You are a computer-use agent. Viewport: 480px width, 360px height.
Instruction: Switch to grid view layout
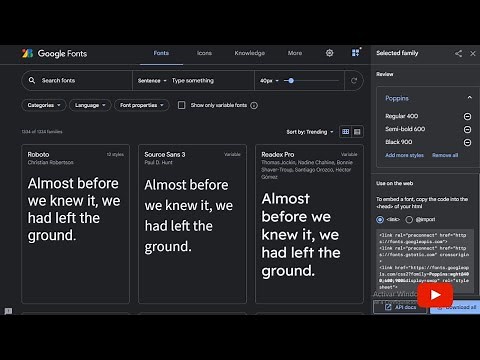(x=346, y=132)
